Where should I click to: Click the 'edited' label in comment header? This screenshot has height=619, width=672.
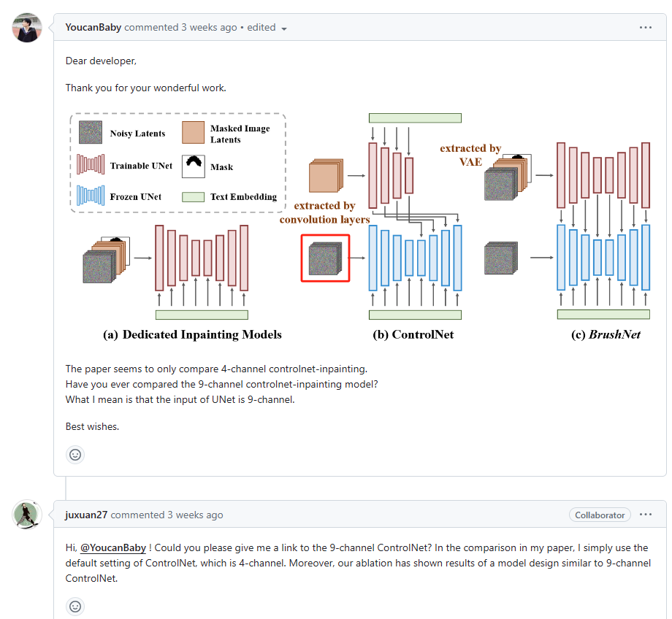[261, 27]
